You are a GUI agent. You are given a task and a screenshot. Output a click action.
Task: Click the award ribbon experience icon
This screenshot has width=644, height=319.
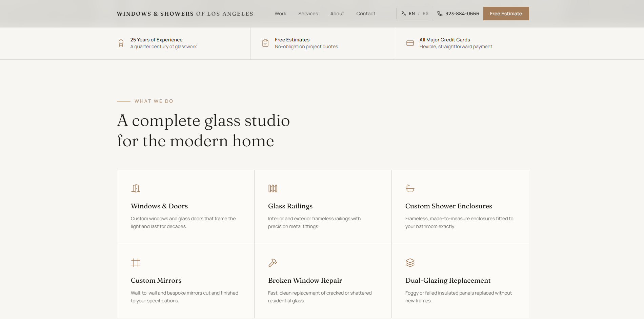[121, 43]
